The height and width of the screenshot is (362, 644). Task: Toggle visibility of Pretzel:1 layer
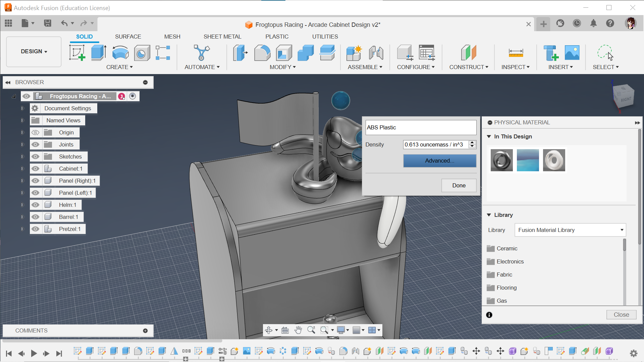click(35, 229)
